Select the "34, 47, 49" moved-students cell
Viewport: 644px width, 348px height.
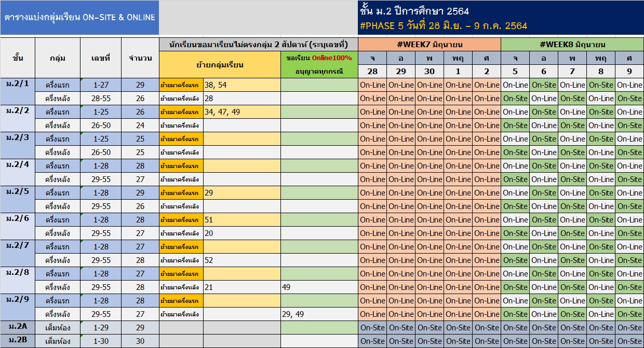(242, 112)
